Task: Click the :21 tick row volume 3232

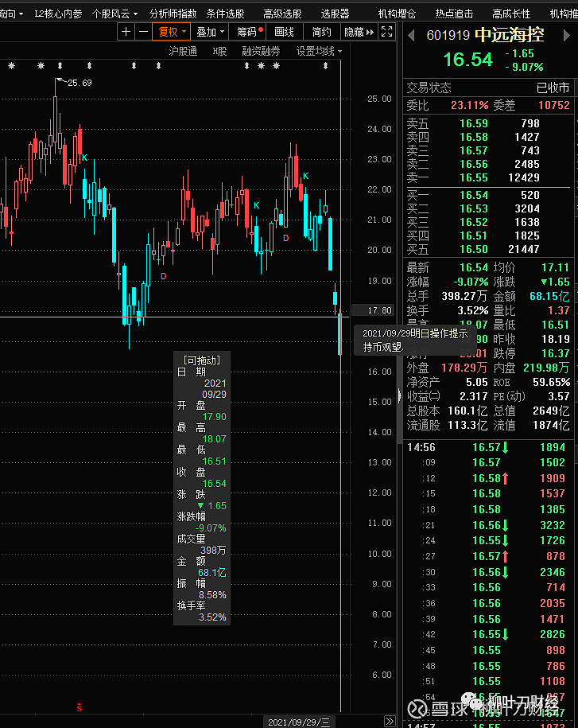Action: (x=552, y=525)
